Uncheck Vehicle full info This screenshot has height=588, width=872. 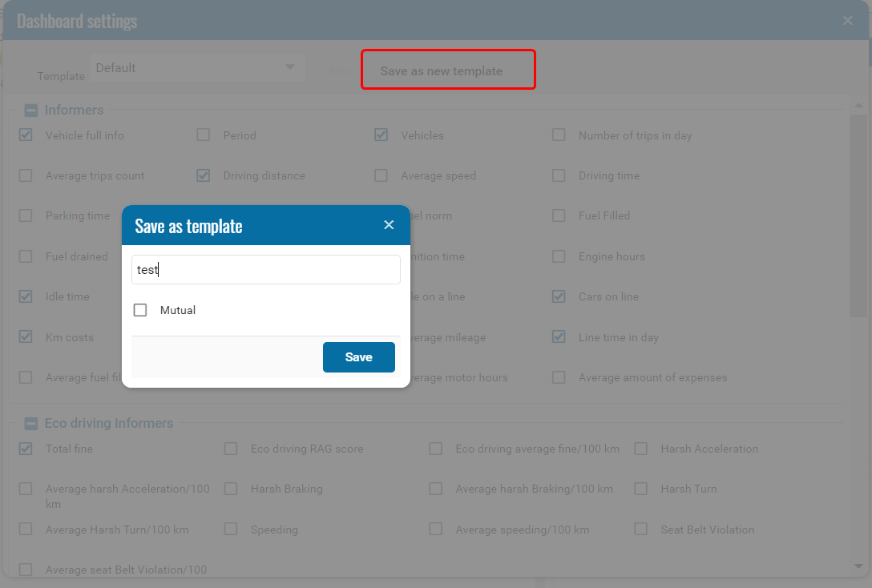tap(26, 135)
